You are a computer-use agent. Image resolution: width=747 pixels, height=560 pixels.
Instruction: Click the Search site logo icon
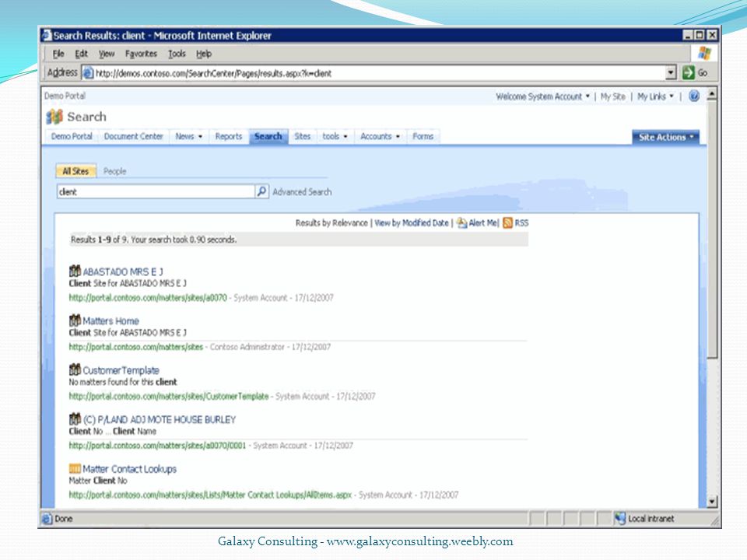tap(54, 117)
